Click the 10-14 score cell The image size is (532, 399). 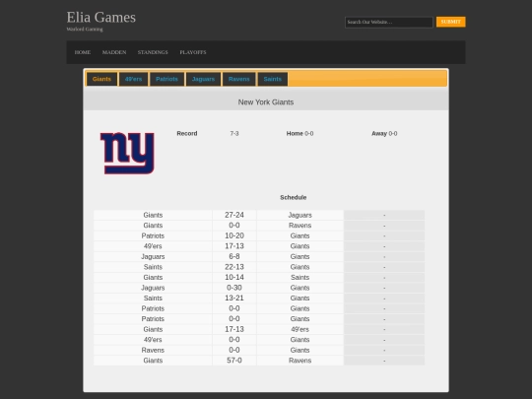click(234, 277)
